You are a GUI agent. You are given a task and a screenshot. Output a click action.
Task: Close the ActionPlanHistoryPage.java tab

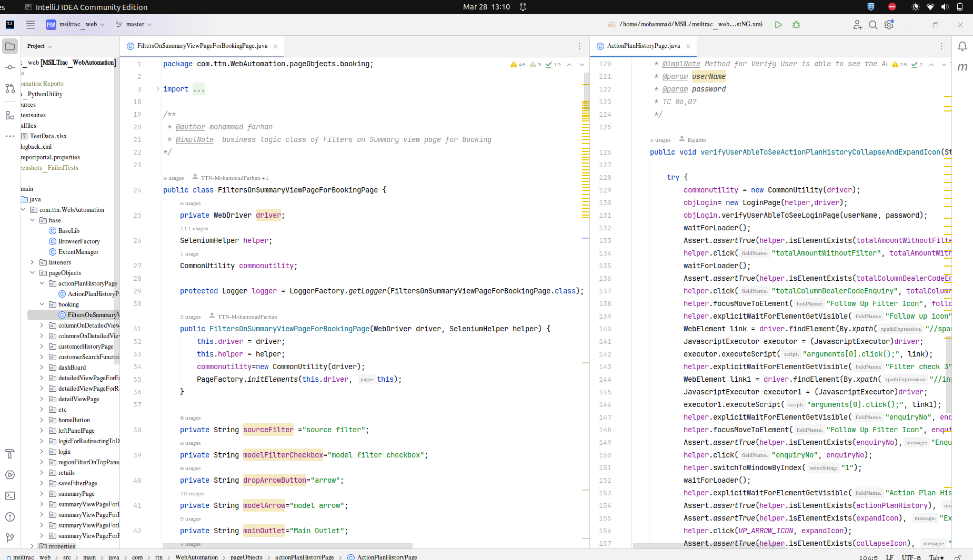click(688, 46)
